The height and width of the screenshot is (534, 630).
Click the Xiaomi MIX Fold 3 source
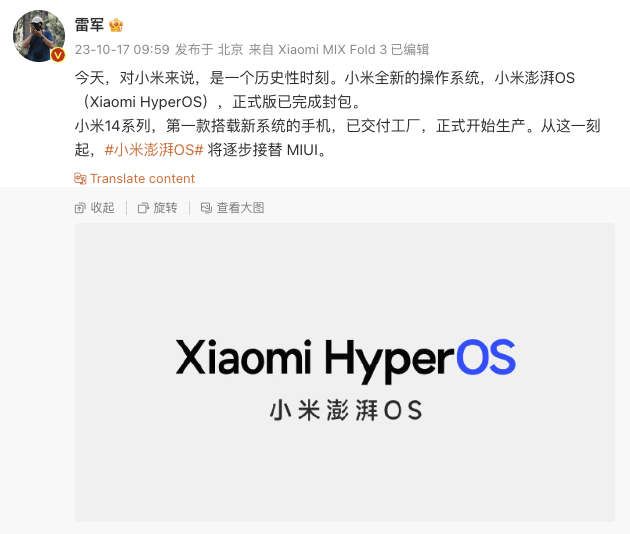[332, 49]
